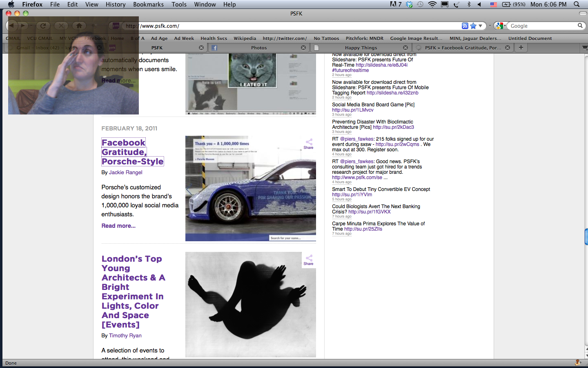
Task: Click Read more under the Porsche article
Action: tap(118, 226)
